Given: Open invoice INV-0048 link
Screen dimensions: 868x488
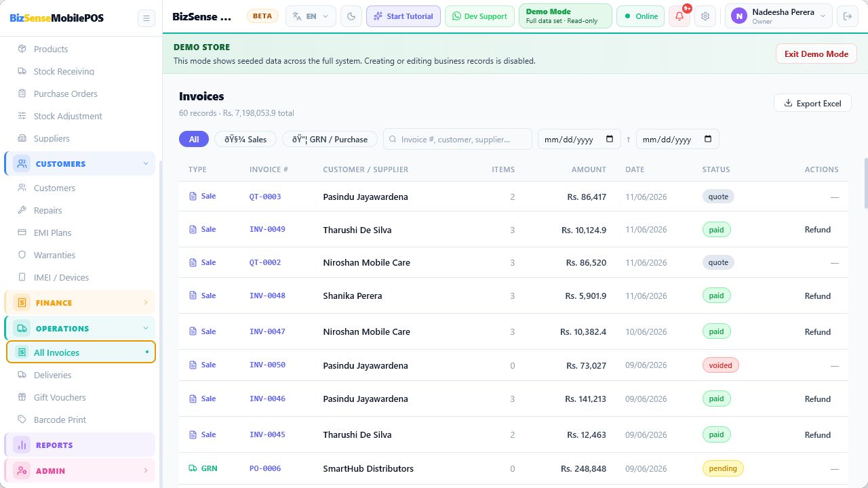Looking at the screenshot, I should point(267,296).
